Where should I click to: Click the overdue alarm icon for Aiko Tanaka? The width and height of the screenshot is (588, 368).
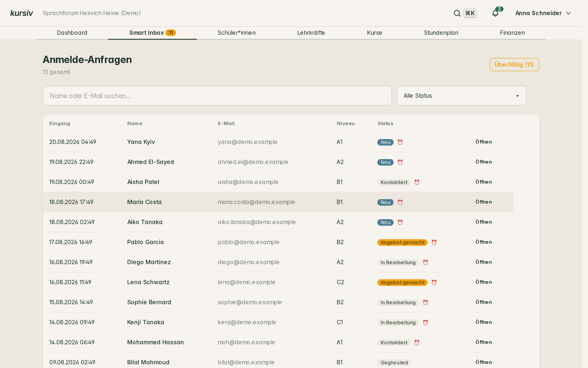point(400,222)
